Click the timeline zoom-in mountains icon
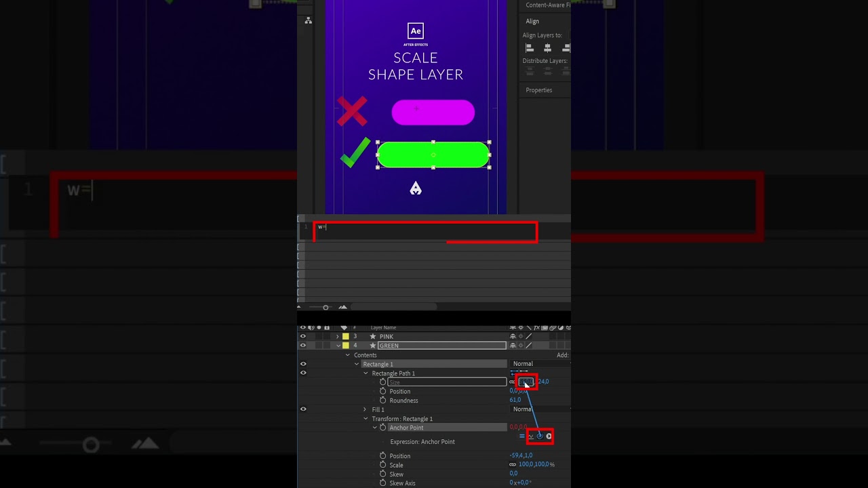The height and width of the screenshot is (488, 868). (x=342, y=307)
